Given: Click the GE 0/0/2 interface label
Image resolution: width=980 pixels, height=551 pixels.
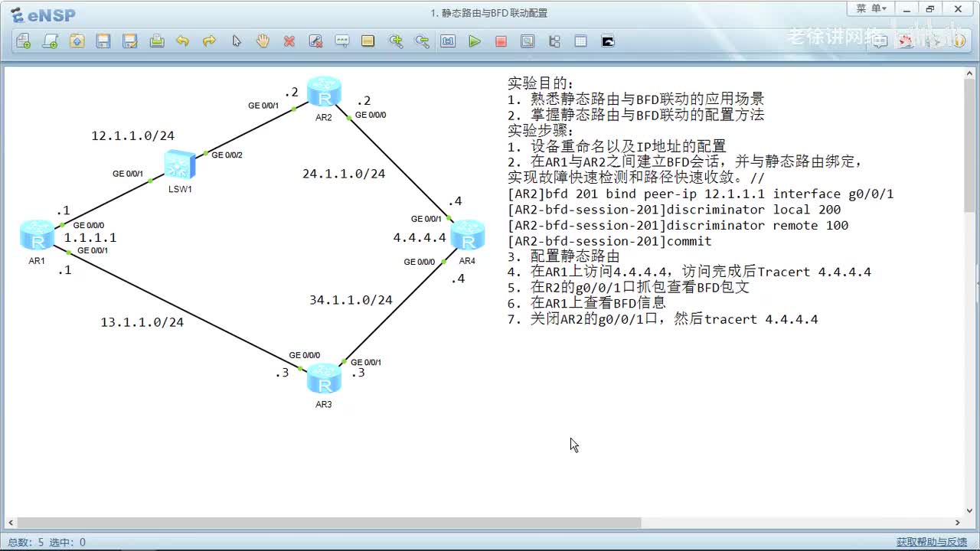Looking at the screenshot, I should 227,155.
